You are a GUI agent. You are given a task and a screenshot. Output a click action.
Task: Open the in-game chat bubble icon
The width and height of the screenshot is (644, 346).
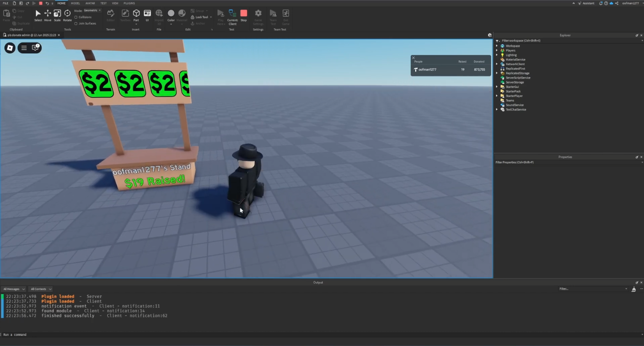pos(35,48)
